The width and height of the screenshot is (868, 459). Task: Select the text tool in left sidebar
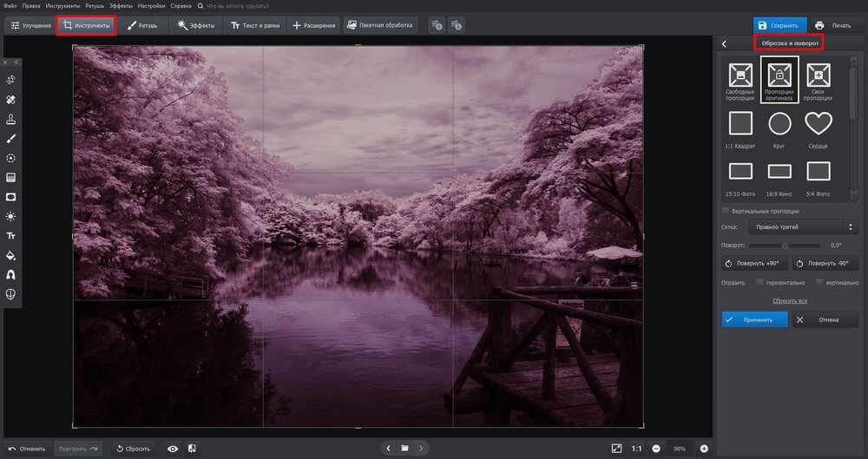[x=11, y=236]
